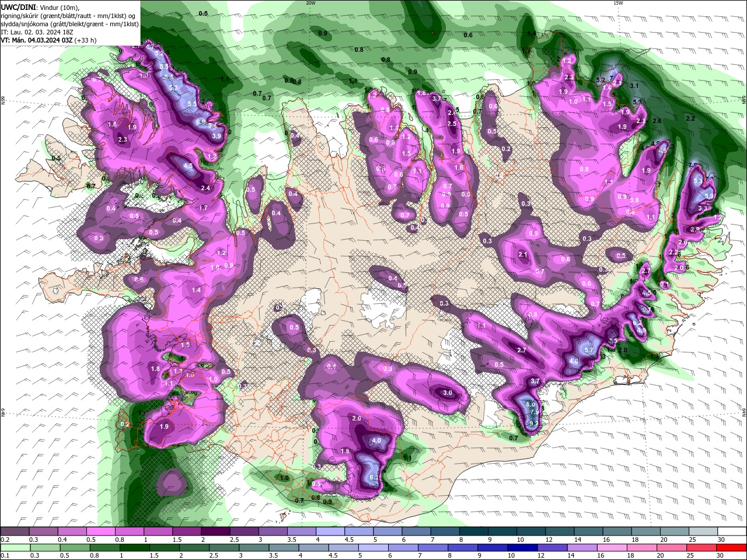Select the 'Vindur (10m)' header text
The width and height of the screenshot is (747, 560).
pyautogui.click(x=60, y=7)
